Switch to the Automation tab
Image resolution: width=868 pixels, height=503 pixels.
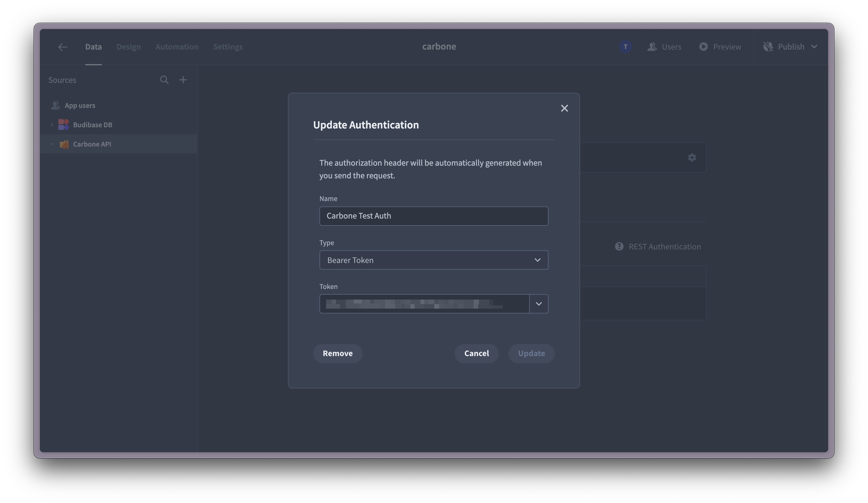pyautogui.click(x=177, y=47)
